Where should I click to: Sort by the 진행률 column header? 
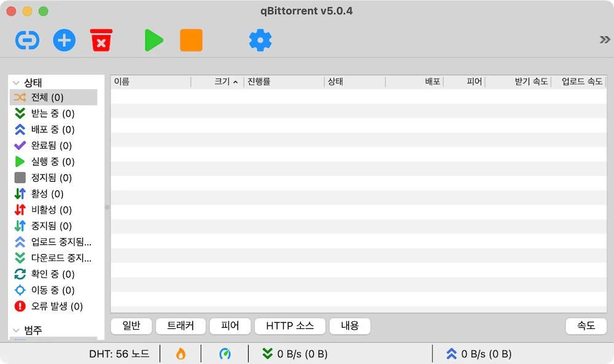284,82
